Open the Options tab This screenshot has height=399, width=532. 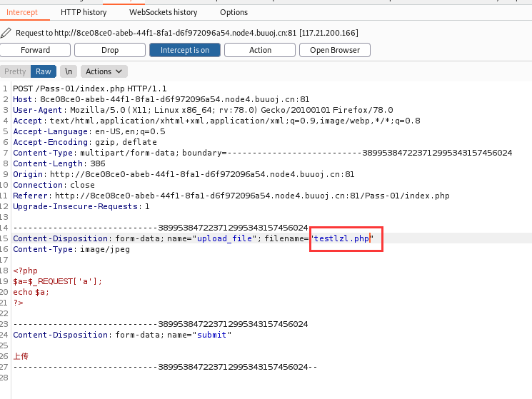click(x=234, y=13)
